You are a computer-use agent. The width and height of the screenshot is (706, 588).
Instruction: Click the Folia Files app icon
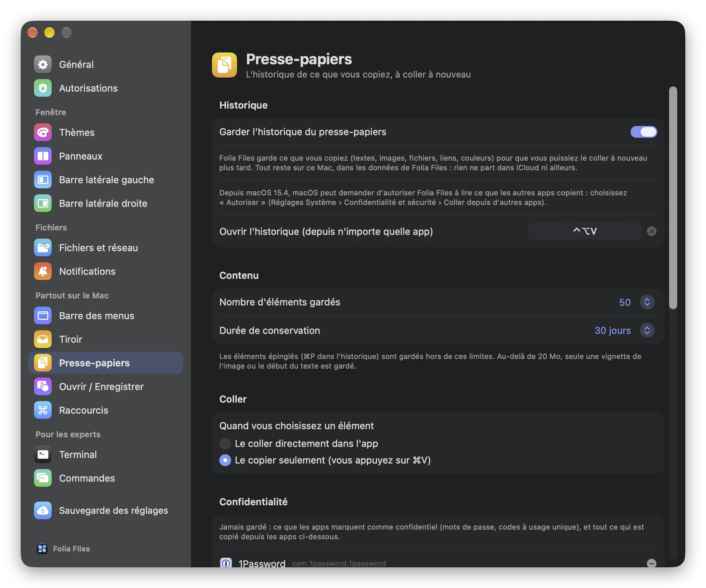42,548
